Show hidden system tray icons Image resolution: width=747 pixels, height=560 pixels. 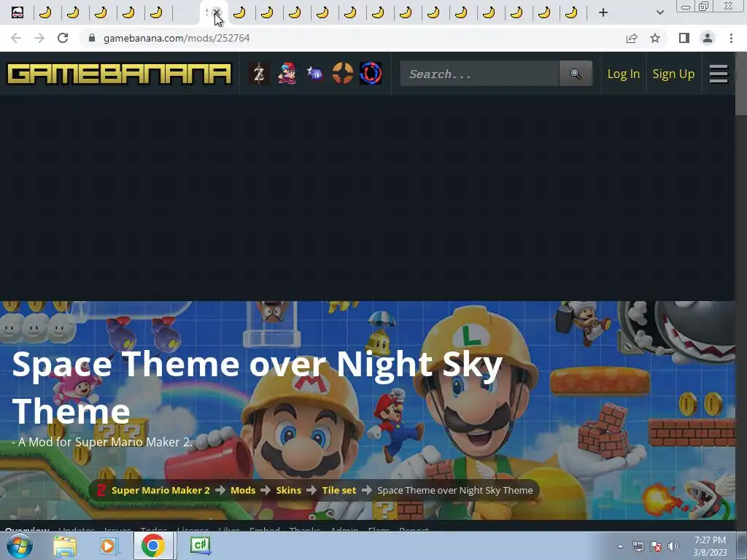620,546
